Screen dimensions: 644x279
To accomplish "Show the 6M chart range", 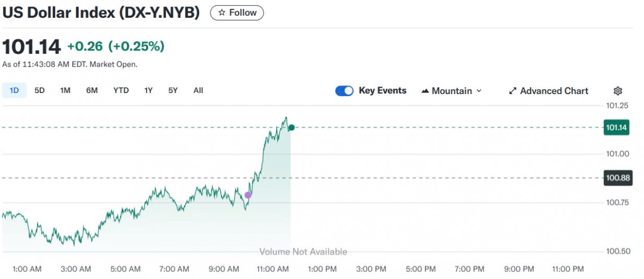I will tap(92, 90).
